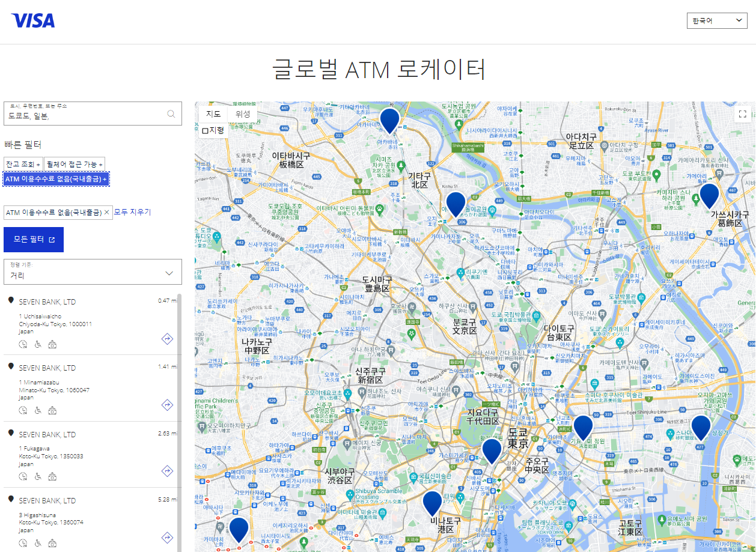The image size is (756, 552).
Task: Get directions to 1 Uchisaiwaicho ATM
Action: (167, 339)
